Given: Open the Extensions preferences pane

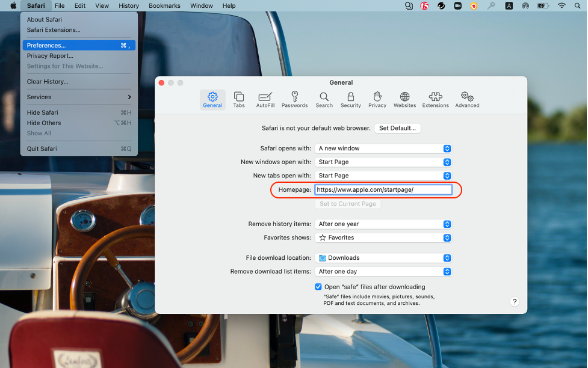Looking at the screenshot, I should [x=435, y=99].
